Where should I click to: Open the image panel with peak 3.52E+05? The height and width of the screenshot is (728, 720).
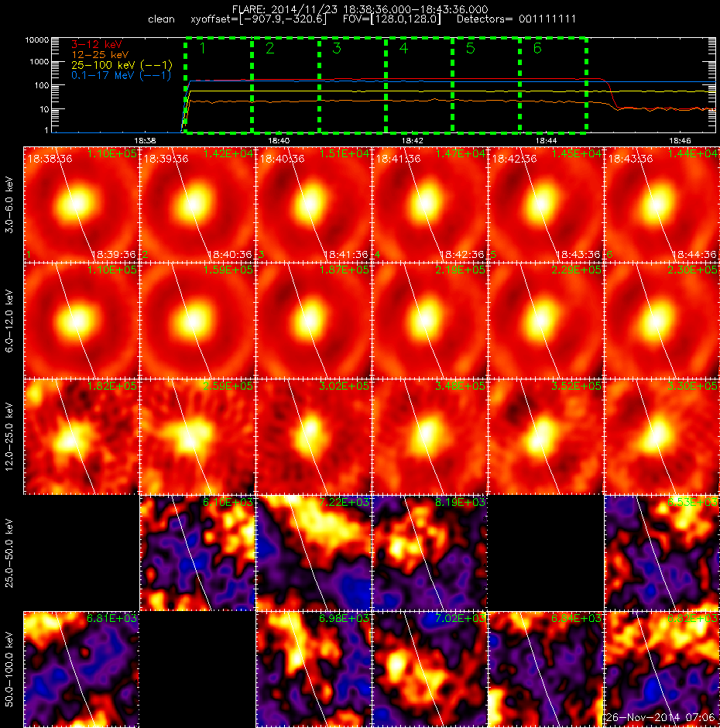pyautogui.click(x=546, y=437)
